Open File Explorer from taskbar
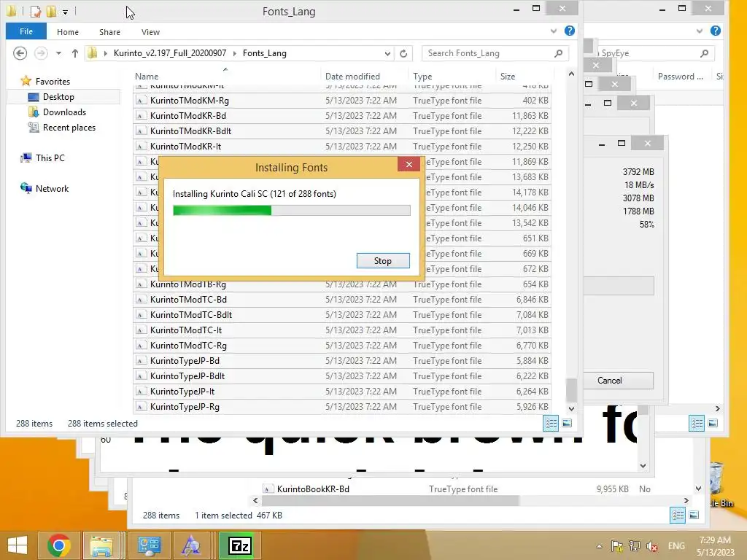Screen dimensions: 747x560 [101, 545]
